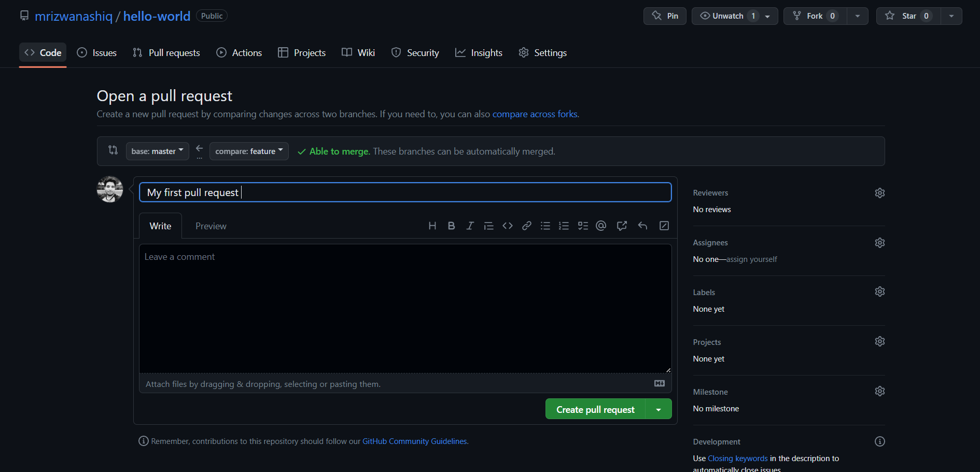The height and width of the screenshot is (472, 980).
Task: Insert a saved reply using the arrow icon
Action: [x=642, y=226]
